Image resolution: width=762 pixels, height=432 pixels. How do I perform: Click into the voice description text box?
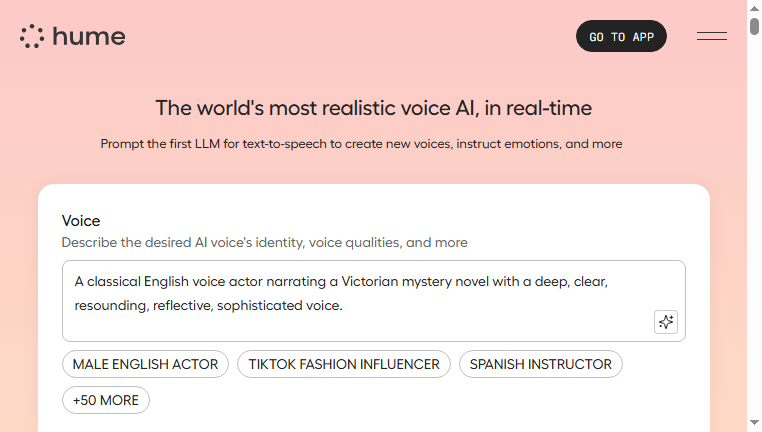[x=374, y=301]
